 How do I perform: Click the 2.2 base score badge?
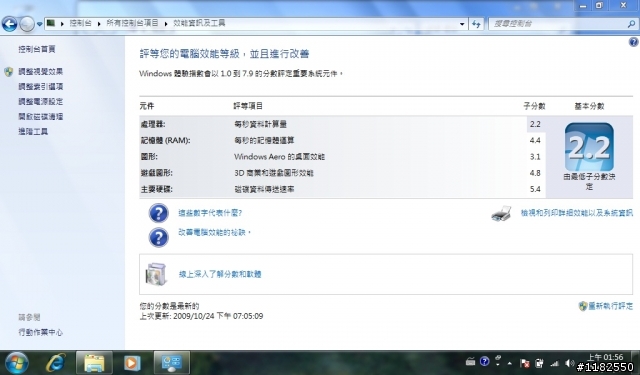click(x=589, y=147)
